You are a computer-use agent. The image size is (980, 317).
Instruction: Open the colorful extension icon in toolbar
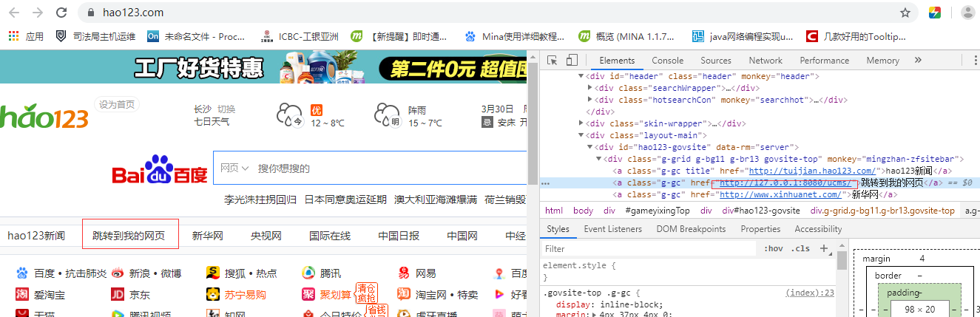(935, 13)
